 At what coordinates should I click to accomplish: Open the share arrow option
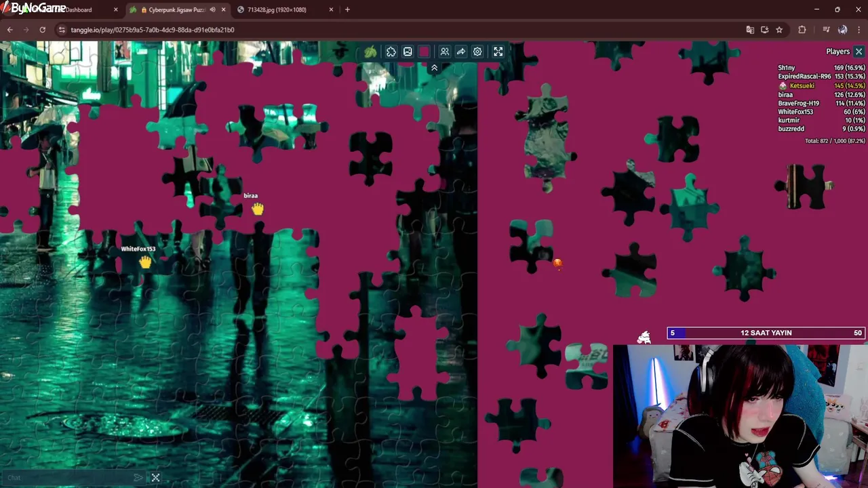pyautogui.click(x=461, y=52)
